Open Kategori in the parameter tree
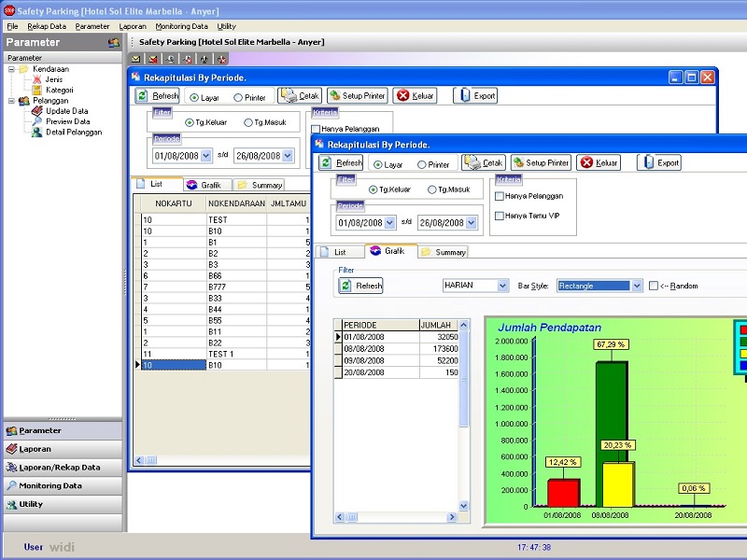 37,91
